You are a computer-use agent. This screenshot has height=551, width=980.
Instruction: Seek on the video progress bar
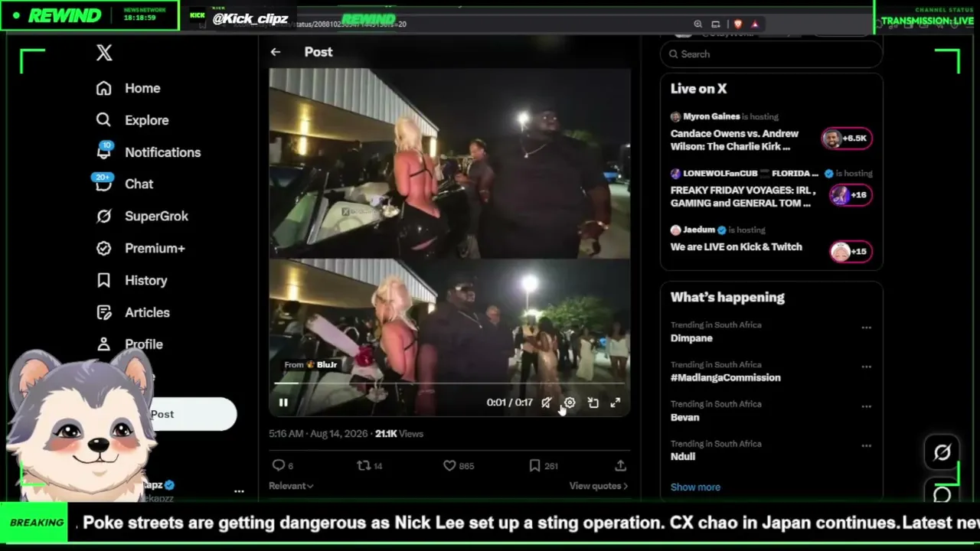pos(449,383)
